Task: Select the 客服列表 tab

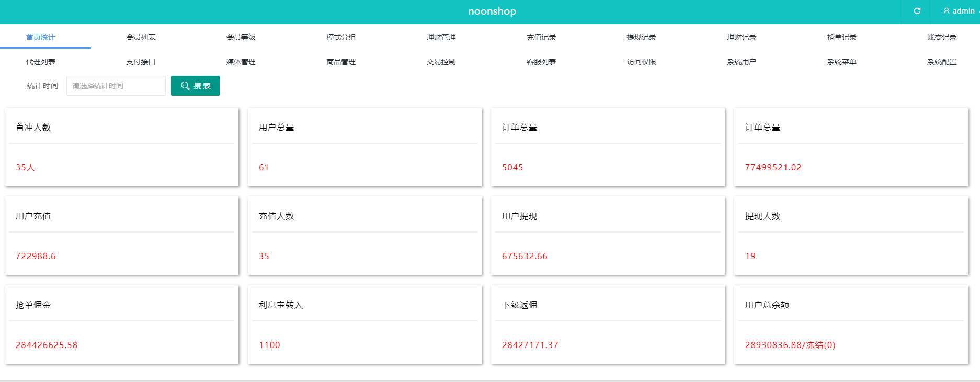Action: click(x=541, y=62)
